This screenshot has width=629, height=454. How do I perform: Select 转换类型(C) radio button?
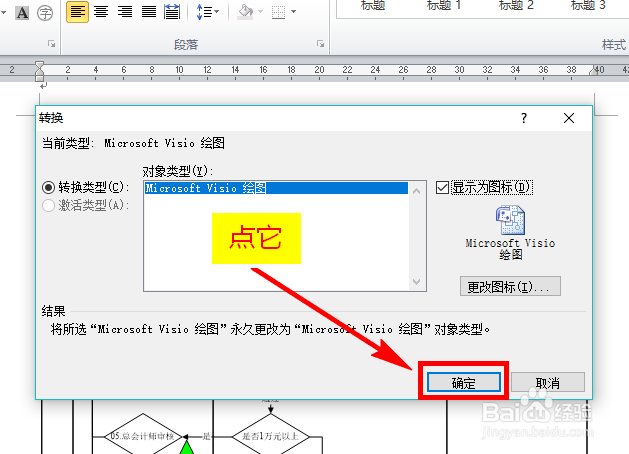click(48, 187)
